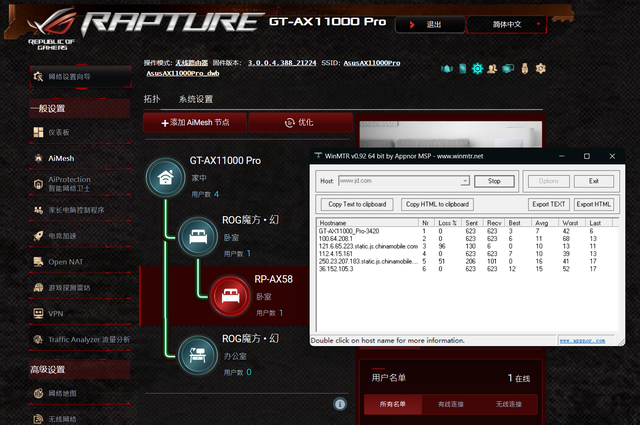Switch to the 拓扑 topology tab

point(152,99)
